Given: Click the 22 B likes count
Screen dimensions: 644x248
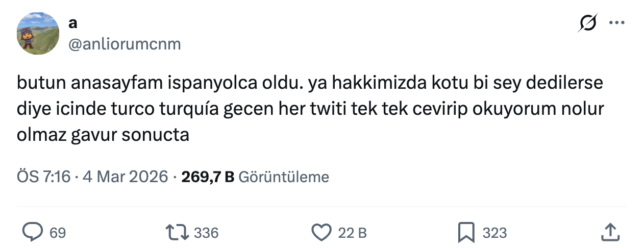Looking at the screenshot, I should [x=353, y=233].
